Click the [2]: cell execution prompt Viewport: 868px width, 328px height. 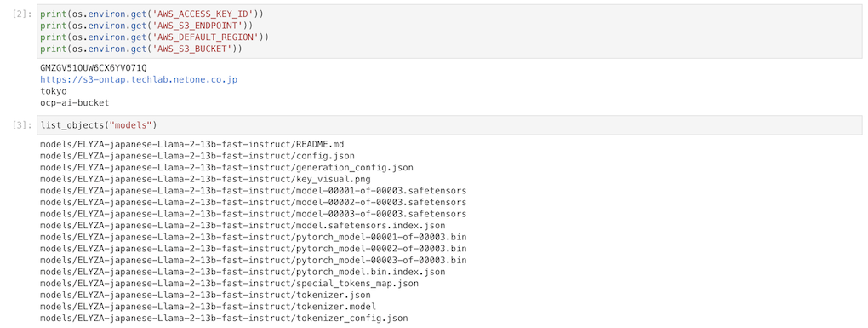(x=22, y=14)
